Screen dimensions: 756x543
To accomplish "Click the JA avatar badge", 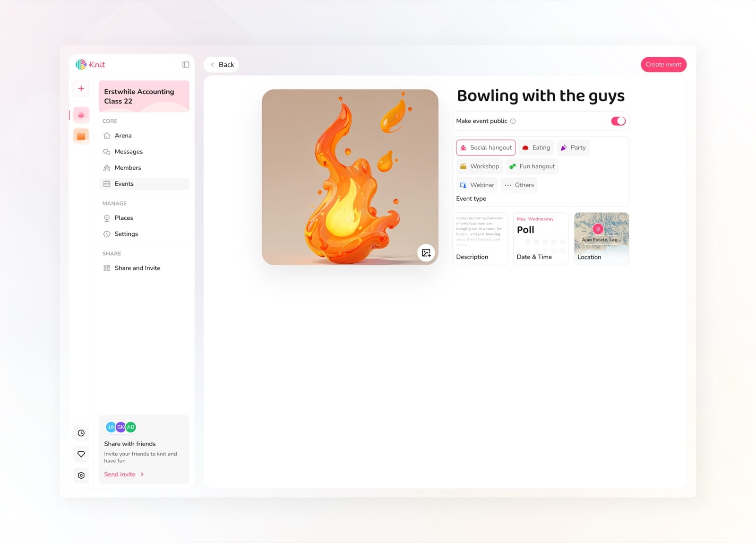I will 111,427.
